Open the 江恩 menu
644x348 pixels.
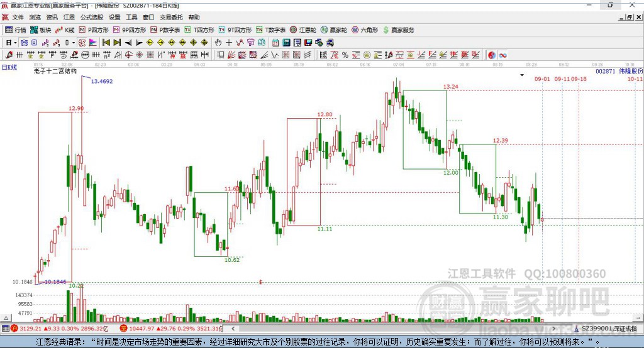pyautogui.click(x=69, y=17)
